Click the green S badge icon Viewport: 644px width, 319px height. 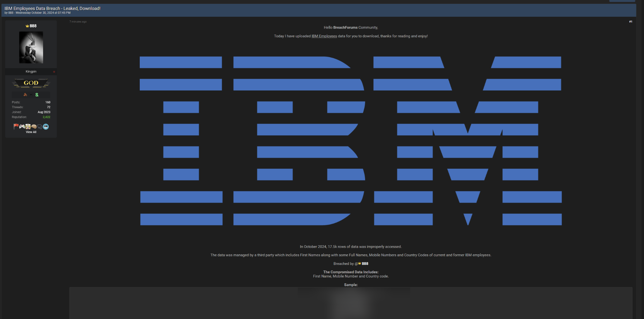pyautogui.click(x=37, y=95)
